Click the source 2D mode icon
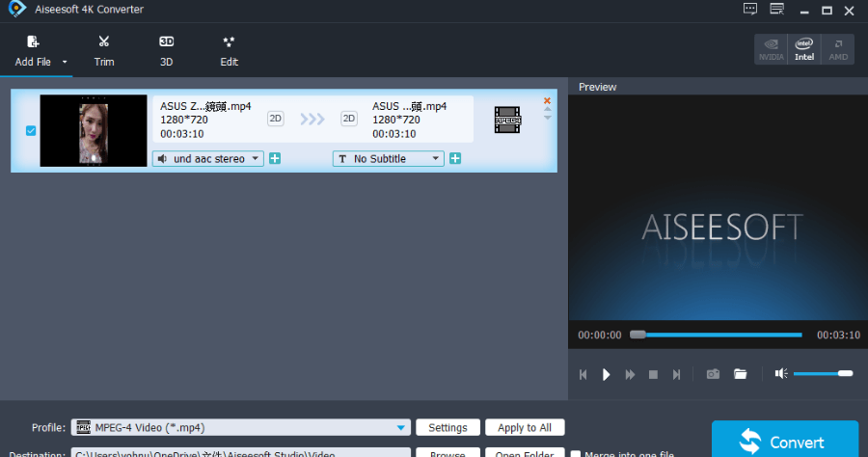 (x=275, y=119)
